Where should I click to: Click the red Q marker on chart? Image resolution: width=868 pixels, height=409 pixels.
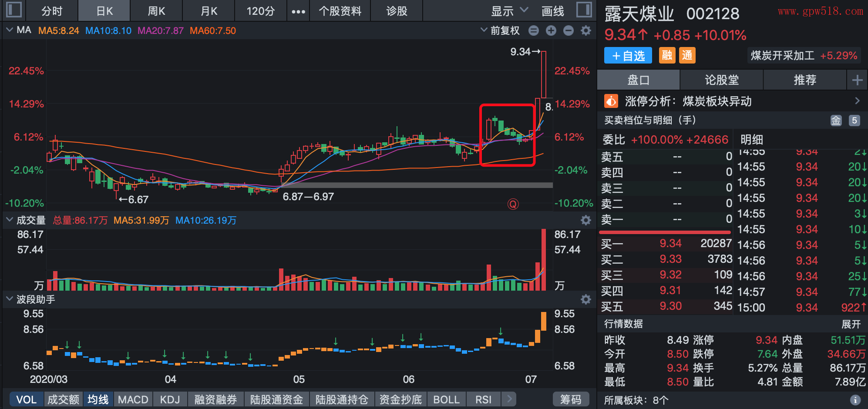[x=513, y=204]
